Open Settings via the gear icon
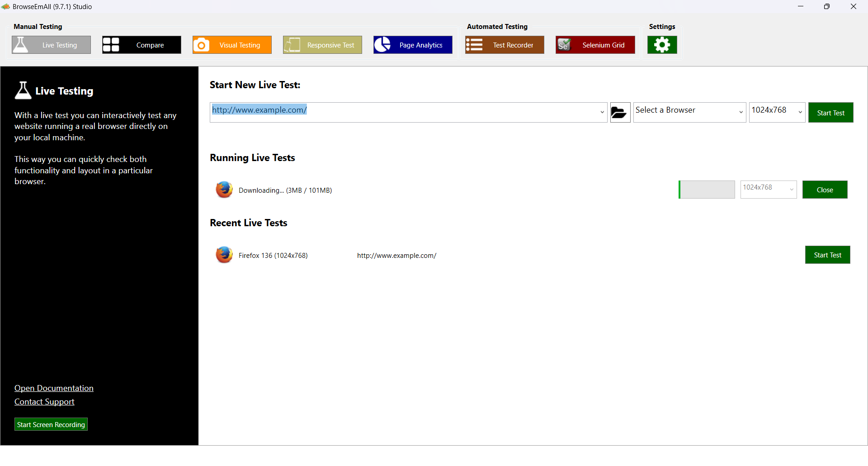The width and height of the screenshot is (868, 466). tap(662, 45)
